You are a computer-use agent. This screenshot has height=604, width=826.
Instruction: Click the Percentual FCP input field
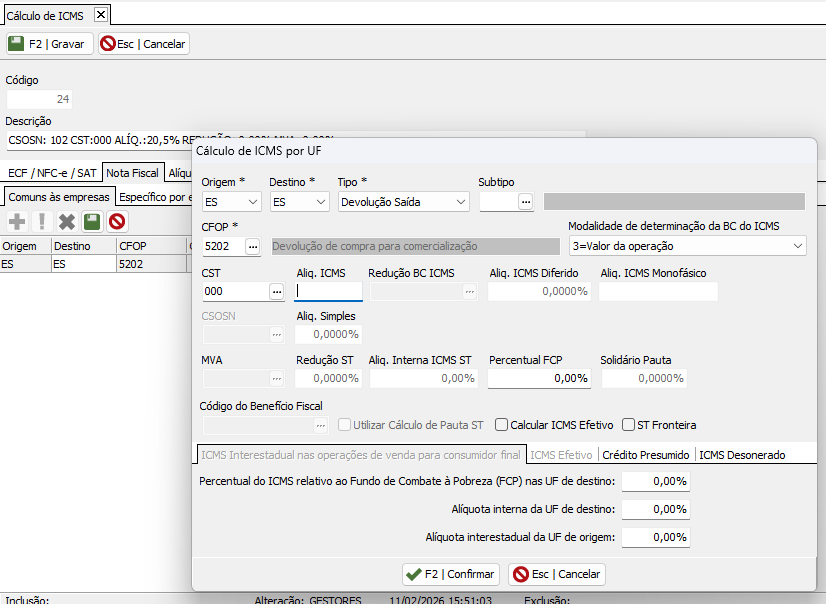click(x=539, y=378)
